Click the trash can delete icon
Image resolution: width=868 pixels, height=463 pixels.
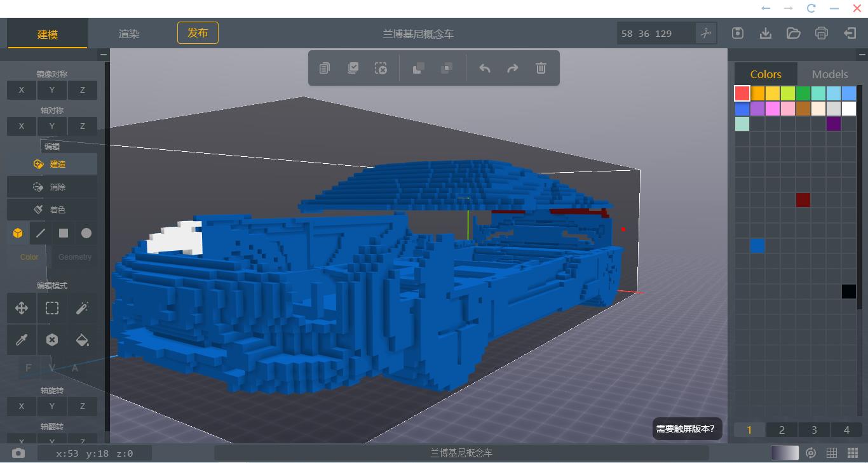coord(541,68)
